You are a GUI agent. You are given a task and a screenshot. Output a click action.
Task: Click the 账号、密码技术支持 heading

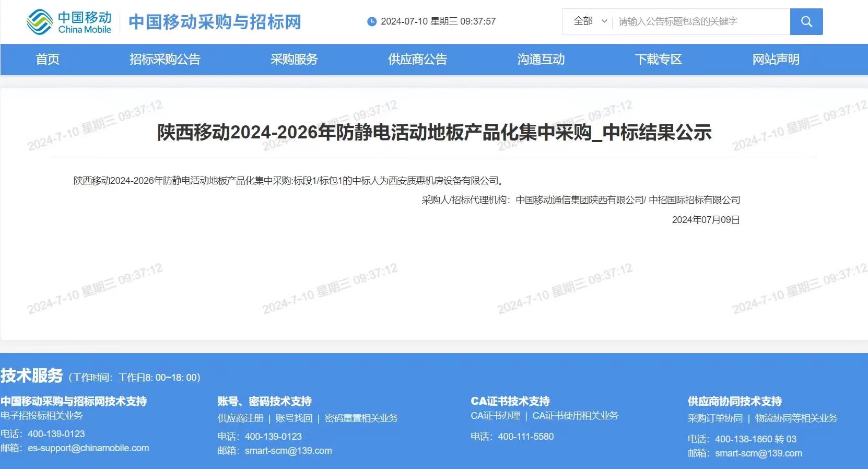[264, 401]
